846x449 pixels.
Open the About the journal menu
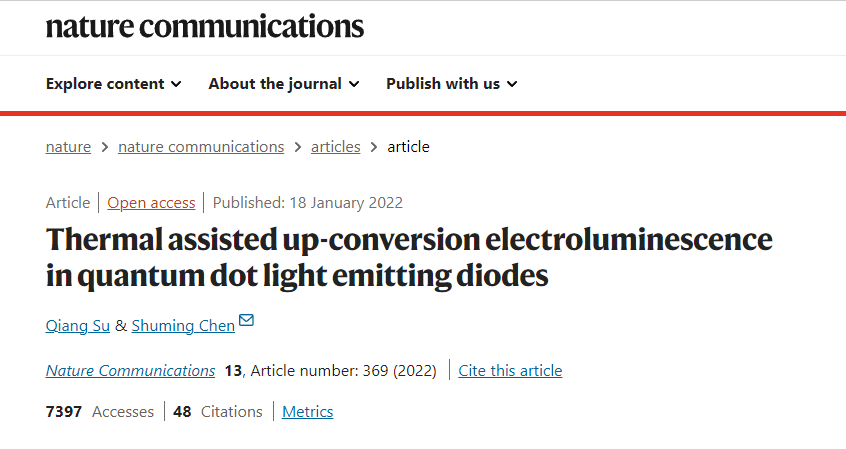275,84
